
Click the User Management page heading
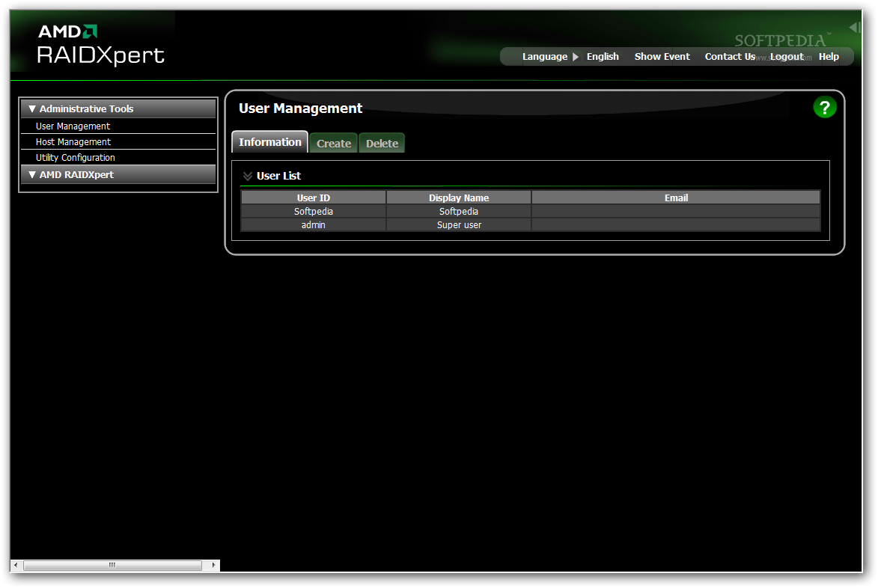(301, 108)
